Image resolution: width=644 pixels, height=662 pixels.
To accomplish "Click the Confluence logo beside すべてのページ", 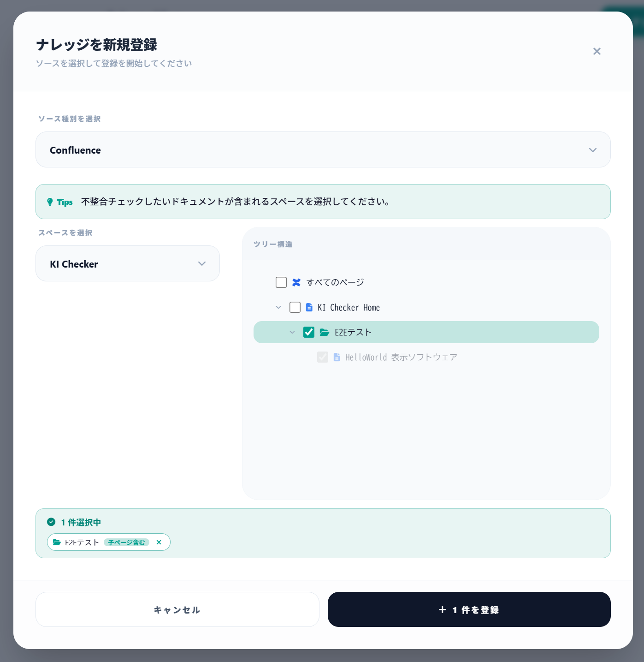I will 297,282.
